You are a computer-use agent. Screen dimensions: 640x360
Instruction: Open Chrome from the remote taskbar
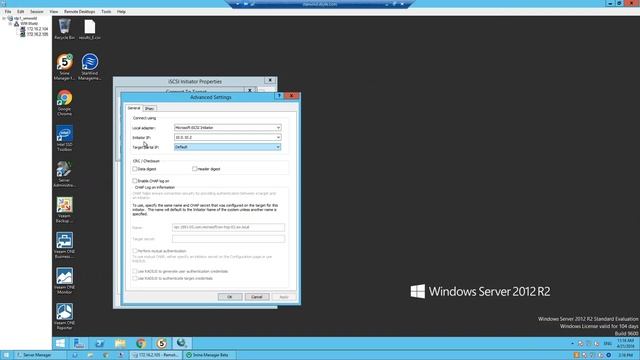141,343
